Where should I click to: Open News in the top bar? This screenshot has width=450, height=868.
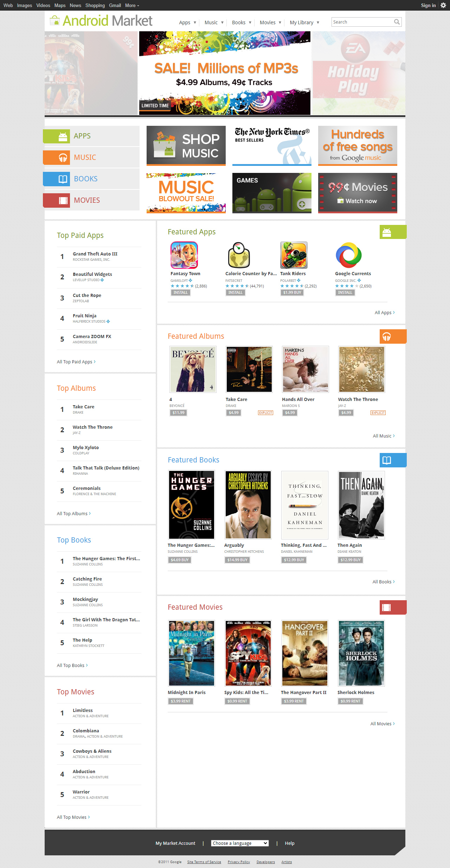coord(75,5)
